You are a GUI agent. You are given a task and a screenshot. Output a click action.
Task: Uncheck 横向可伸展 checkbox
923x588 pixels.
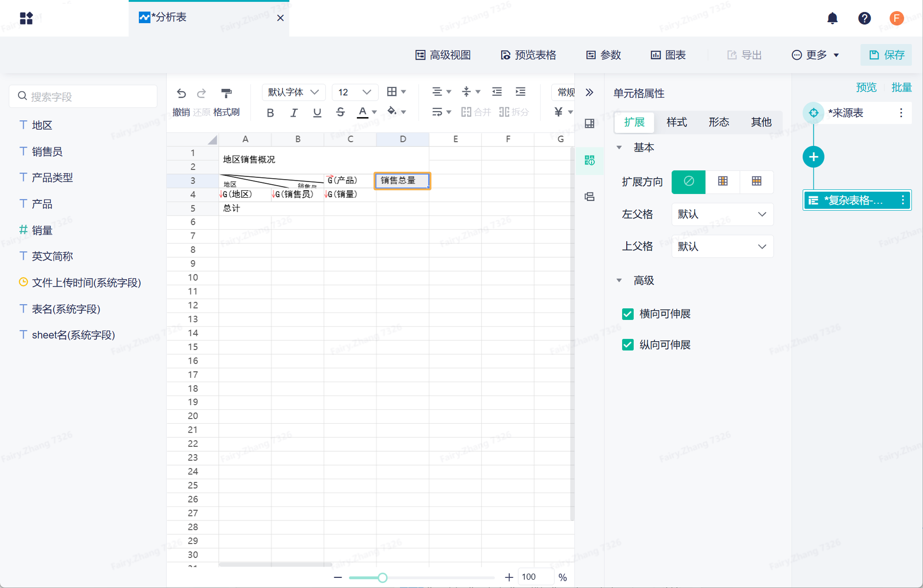628,314
